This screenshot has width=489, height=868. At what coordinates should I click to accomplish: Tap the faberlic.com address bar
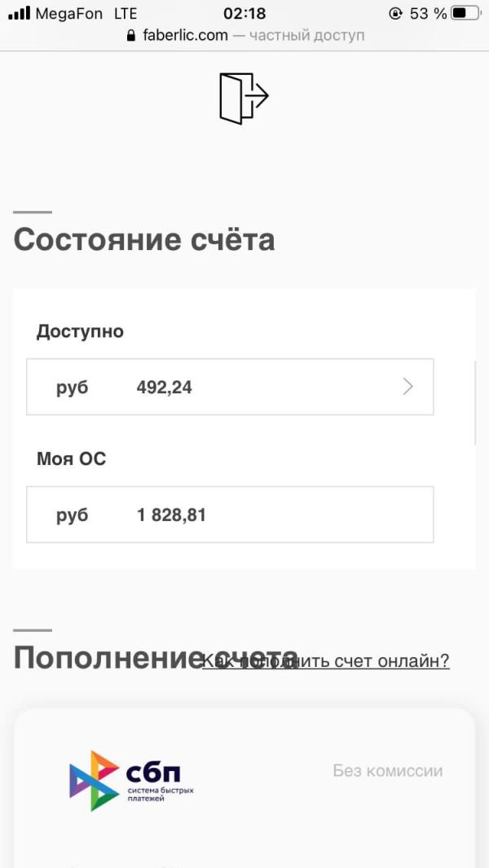coord(244,36)
